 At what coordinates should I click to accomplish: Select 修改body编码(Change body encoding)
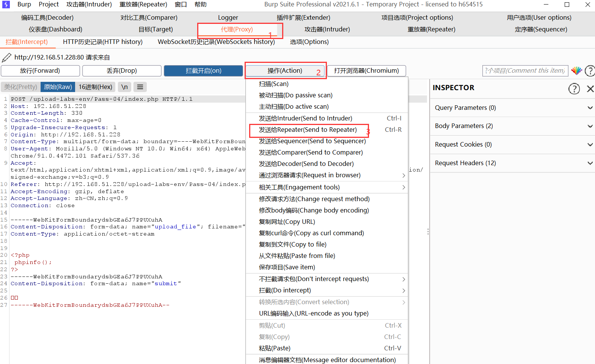tap(327, 211)
